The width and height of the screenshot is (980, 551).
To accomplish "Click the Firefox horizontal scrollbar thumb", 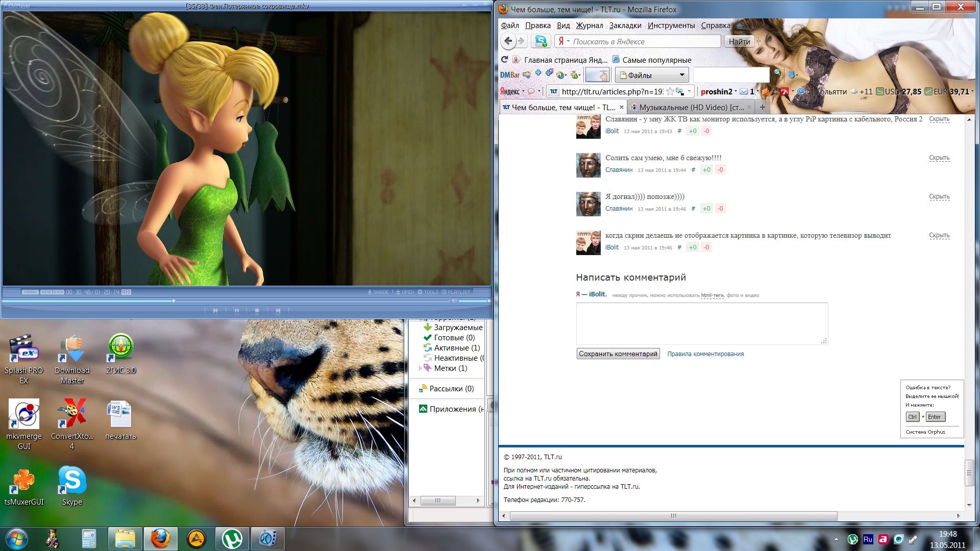I will point(674,516).
